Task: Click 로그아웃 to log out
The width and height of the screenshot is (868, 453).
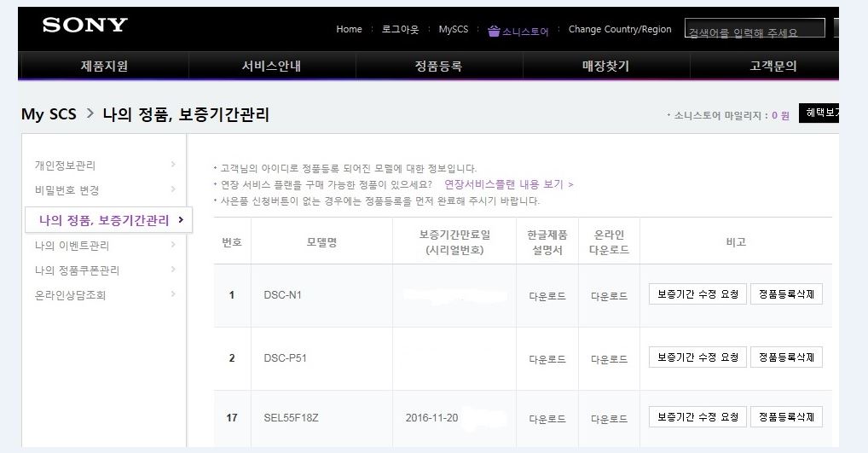Action: (x=400, y=29)
